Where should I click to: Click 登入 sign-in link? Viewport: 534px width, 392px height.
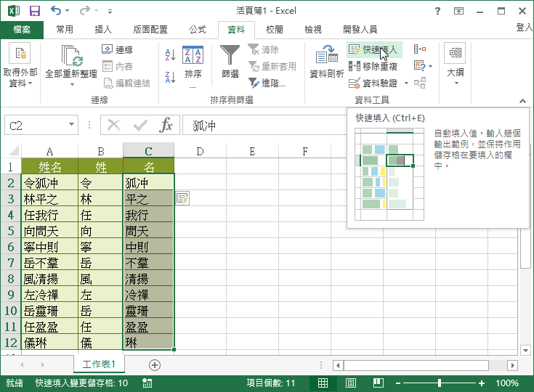click(525, 28)
